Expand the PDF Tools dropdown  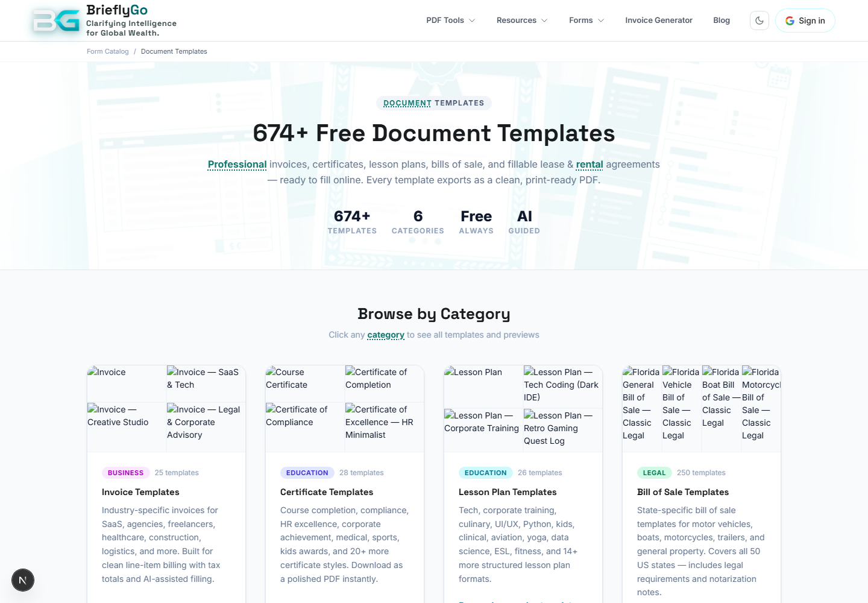(451, 21)
